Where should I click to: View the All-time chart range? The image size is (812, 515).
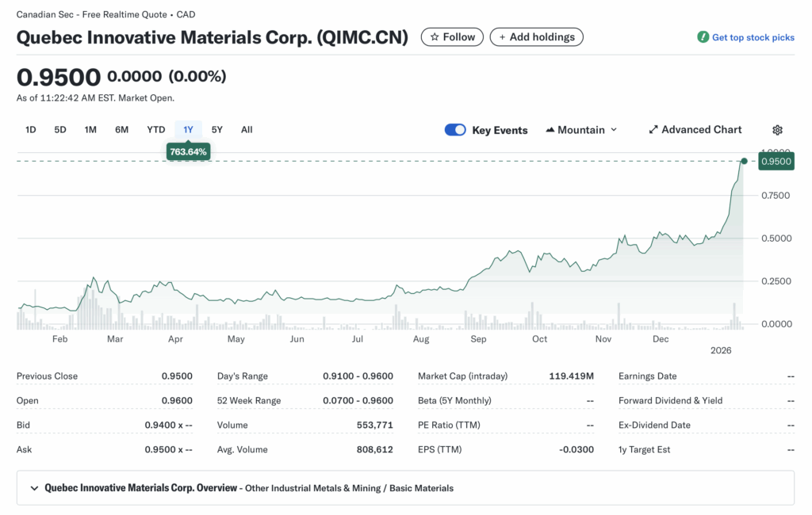point(247,129)
